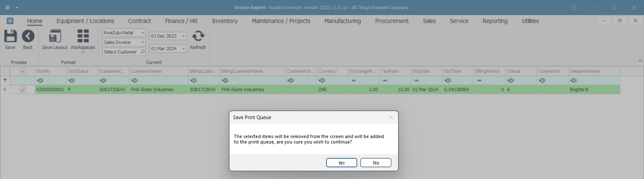Open the 01 Mar 2024 date dropdown
The width and height of the screenshot is (644, 179).
click(183, 49)
